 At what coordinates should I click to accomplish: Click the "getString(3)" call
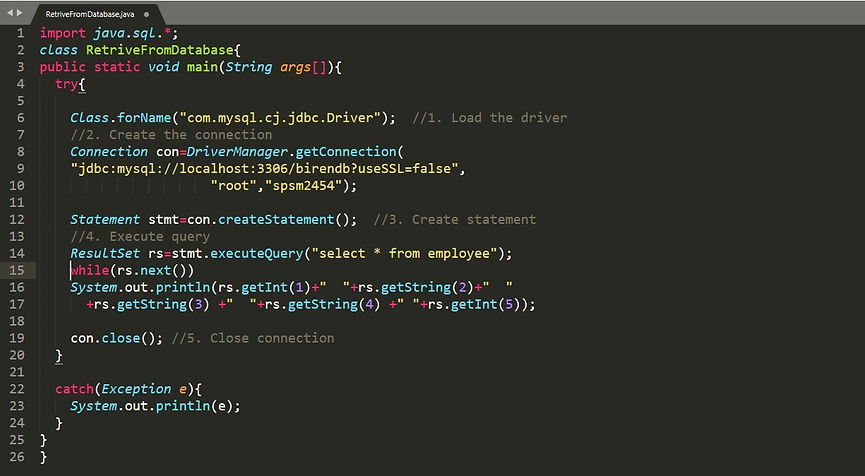pyautogui.click(x=163, y=304)
